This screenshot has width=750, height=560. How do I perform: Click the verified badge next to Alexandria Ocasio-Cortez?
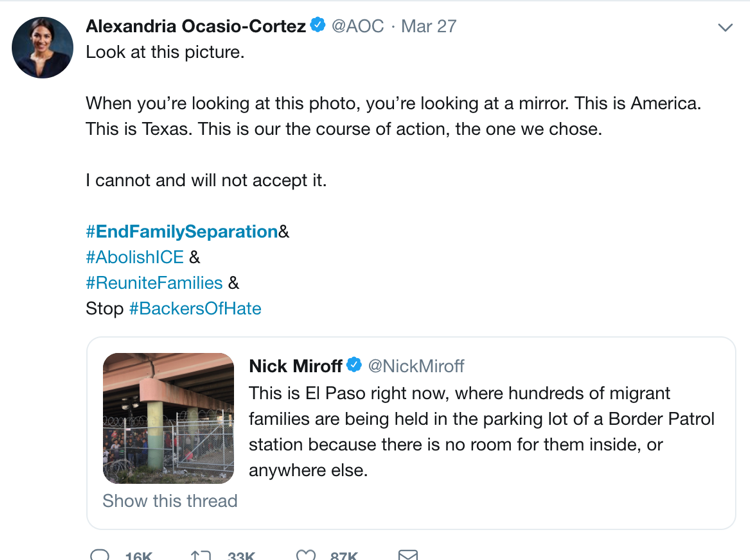pyautogui.click(x=319, y=26)
